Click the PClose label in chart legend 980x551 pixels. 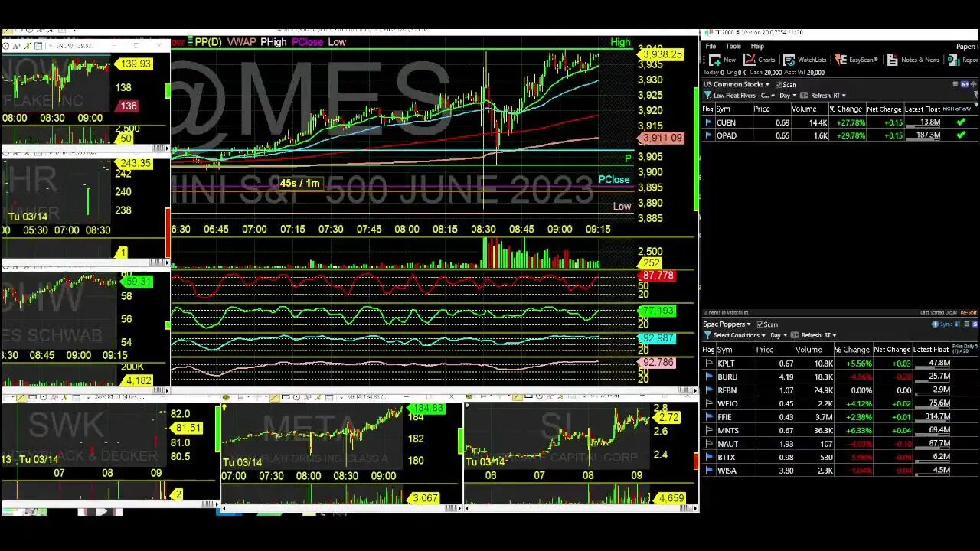tap(307, 42)
